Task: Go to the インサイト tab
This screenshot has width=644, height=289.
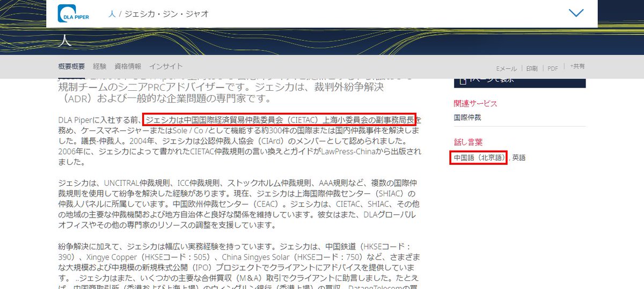Action: point(166,67)
